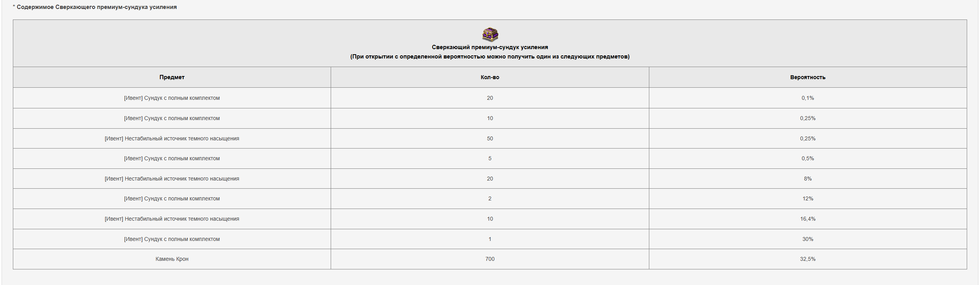
Task: Click the subtitle about opening probability
Action: click(x=490, y=57)
